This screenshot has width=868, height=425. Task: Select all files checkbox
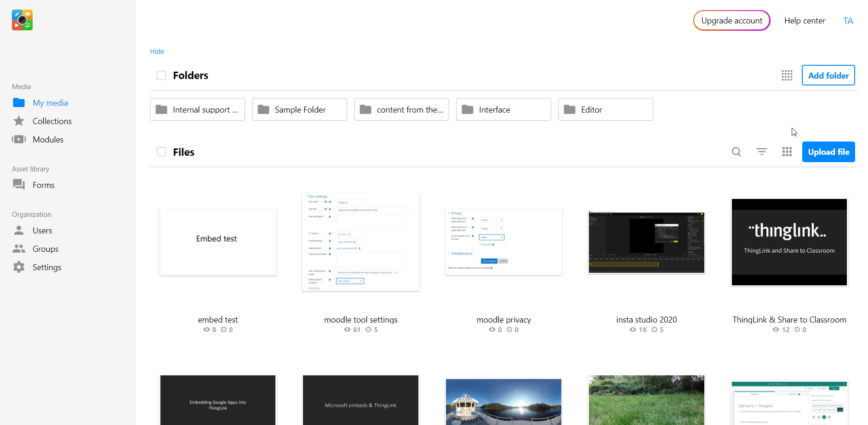[x=161, y=152]
